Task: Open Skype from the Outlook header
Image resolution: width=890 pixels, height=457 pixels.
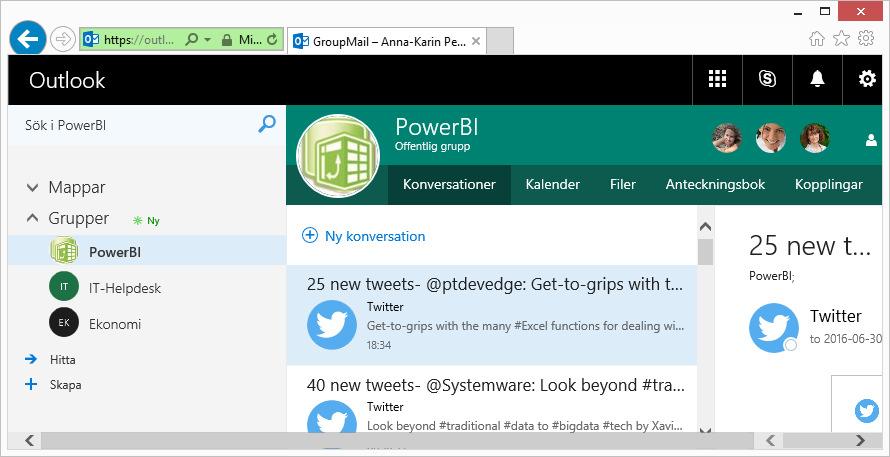Action: click(767, 79)
